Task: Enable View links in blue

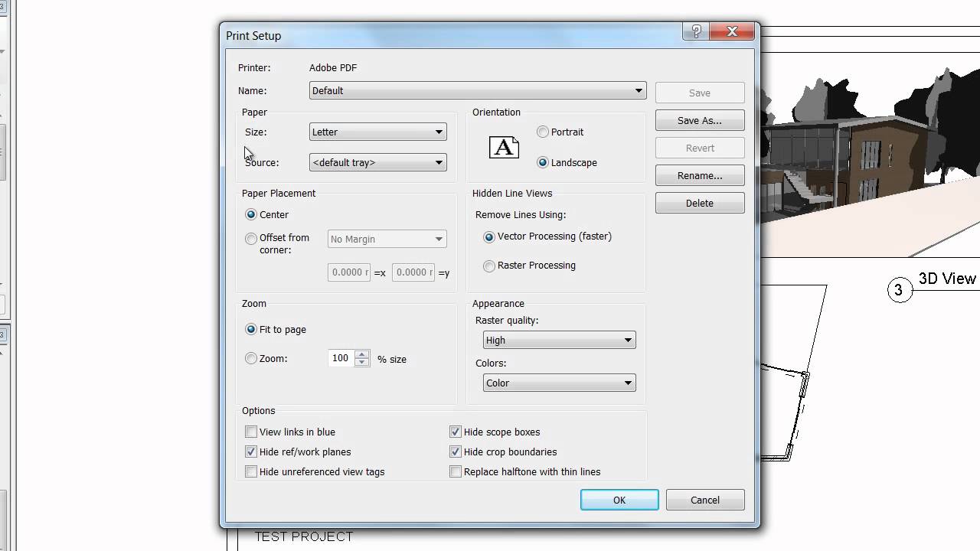Action: coord(290,432)
